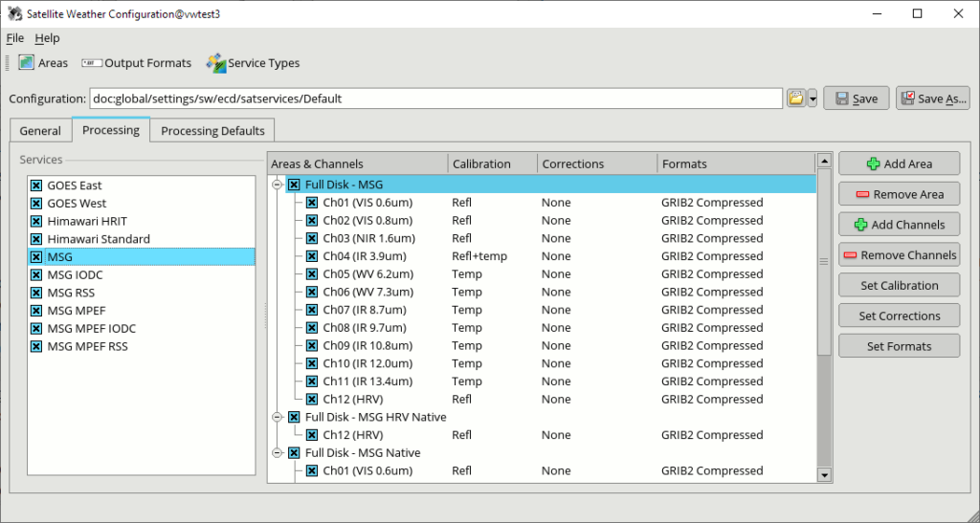Open Service Types from the toolbar
This screenshot has height=523, width=980.
(x=216, y=63)
